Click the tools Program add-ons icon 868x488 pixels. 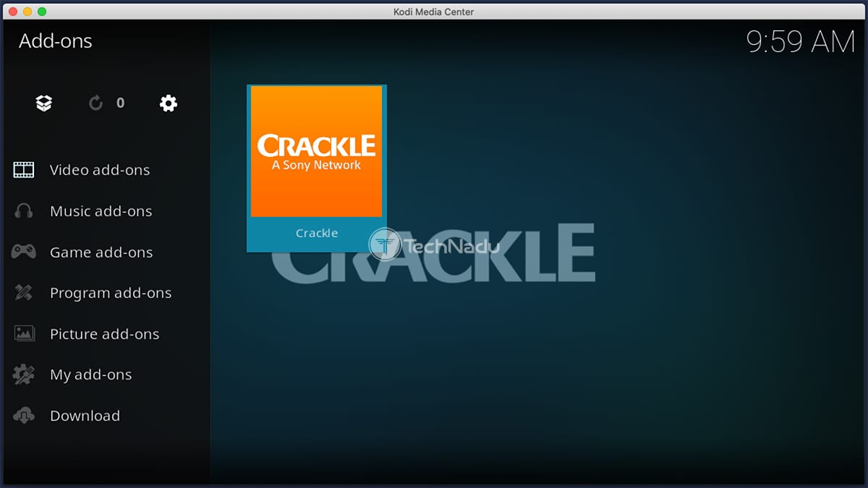pos(24,293)
